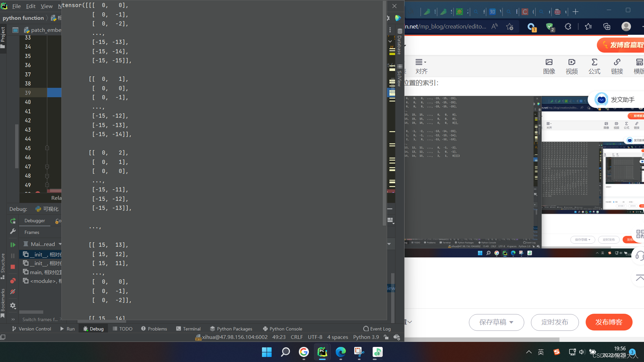Click the 发布博客 publish button
Viewport: 644px width, 362px height.
[x=609, y=322]
